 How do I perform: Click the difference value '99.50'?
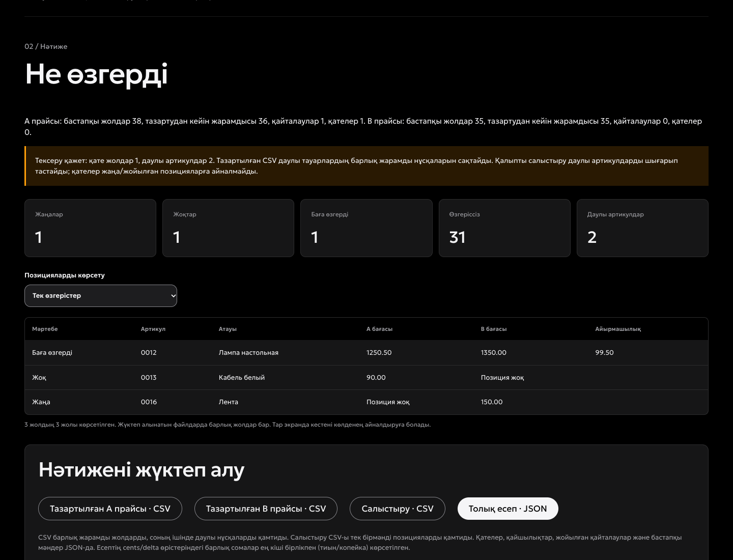click(x=604, y=353)
